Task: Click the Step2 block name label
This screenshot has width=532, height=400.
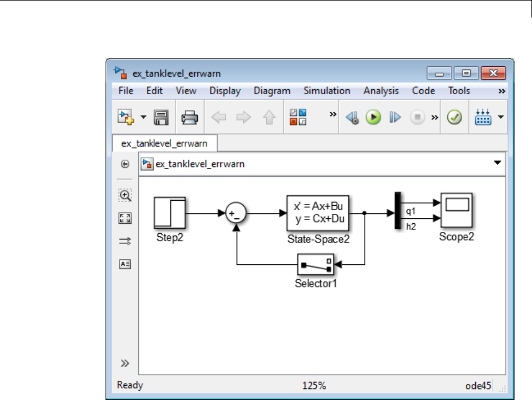Action: (169, 237)
